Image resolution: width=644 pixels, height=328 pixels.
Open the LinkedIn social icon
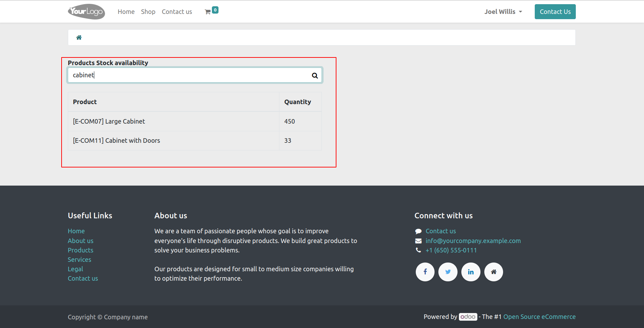[x=471, y=272]
